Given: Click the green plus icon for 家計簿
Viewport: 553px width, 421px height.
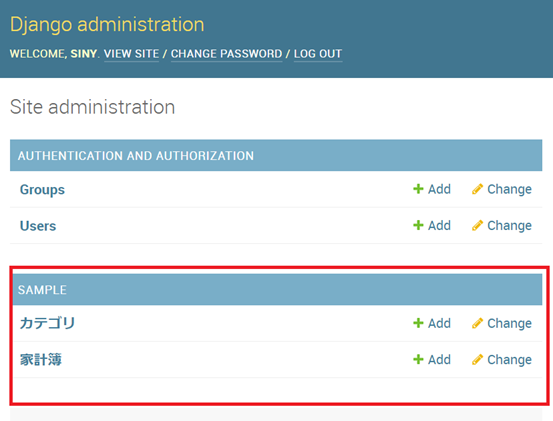Looking at the screenshot, I should click(x=418, y=359).
